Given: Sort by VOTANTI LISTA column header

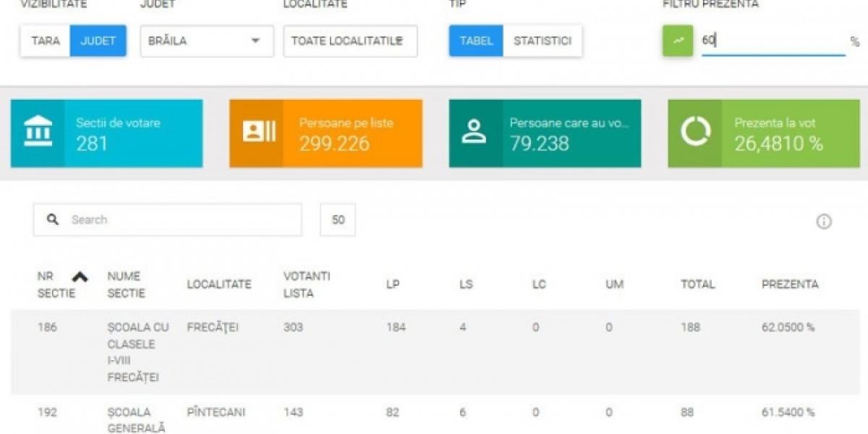Looking at the screenshot, I should click(x=307, y=284).
